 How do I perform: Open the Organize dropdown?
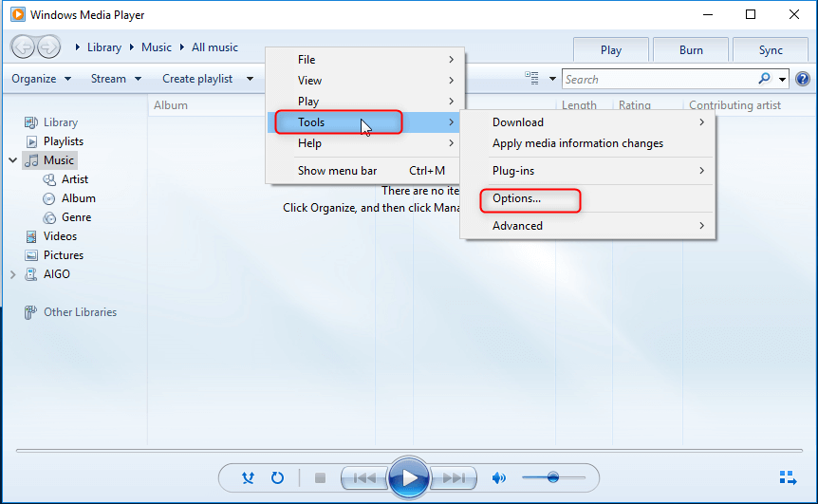[x=41, y=79]
